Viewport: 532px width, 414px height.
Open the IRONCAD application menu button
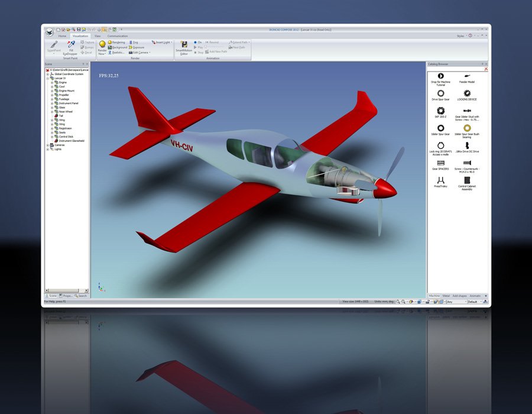tap(50, 33)
